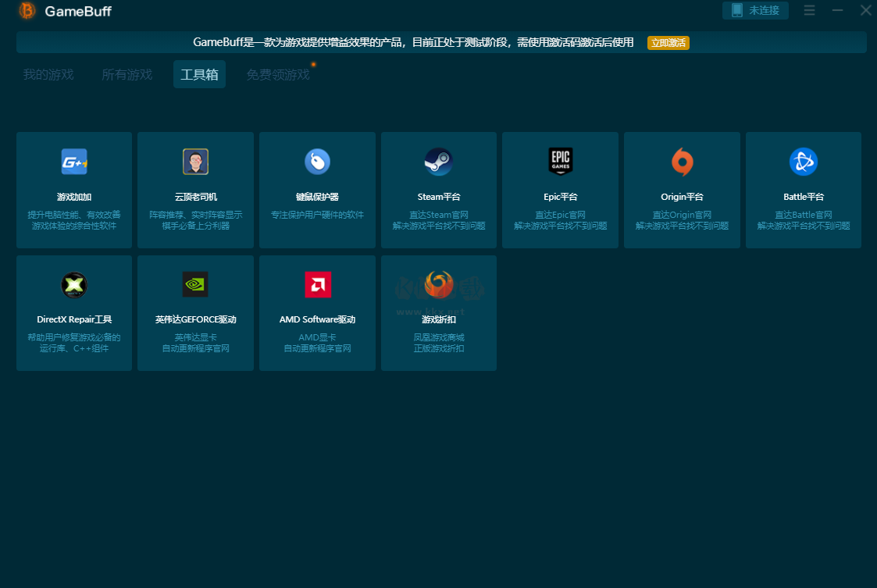
Task: Open the AMD Software driver icon
Action: pyautogui.click(x=317, y=285)
